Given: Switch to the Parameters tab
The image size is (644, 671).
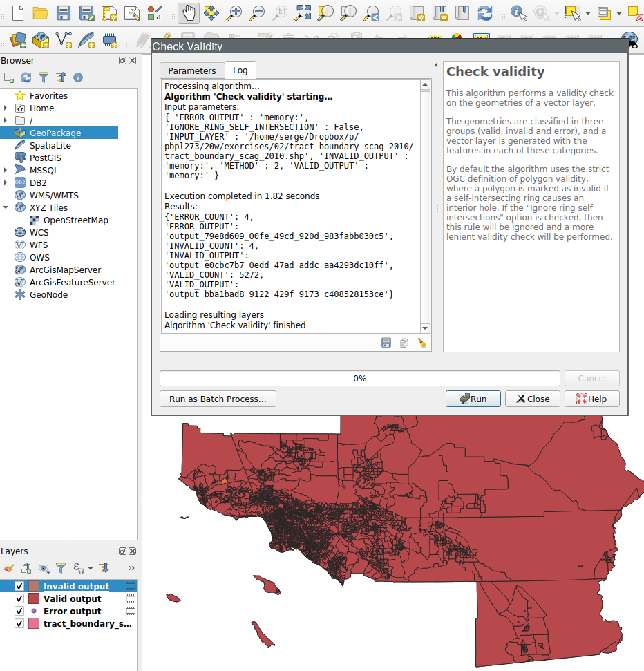Looking at the screenshot, I should pos(191,70).
